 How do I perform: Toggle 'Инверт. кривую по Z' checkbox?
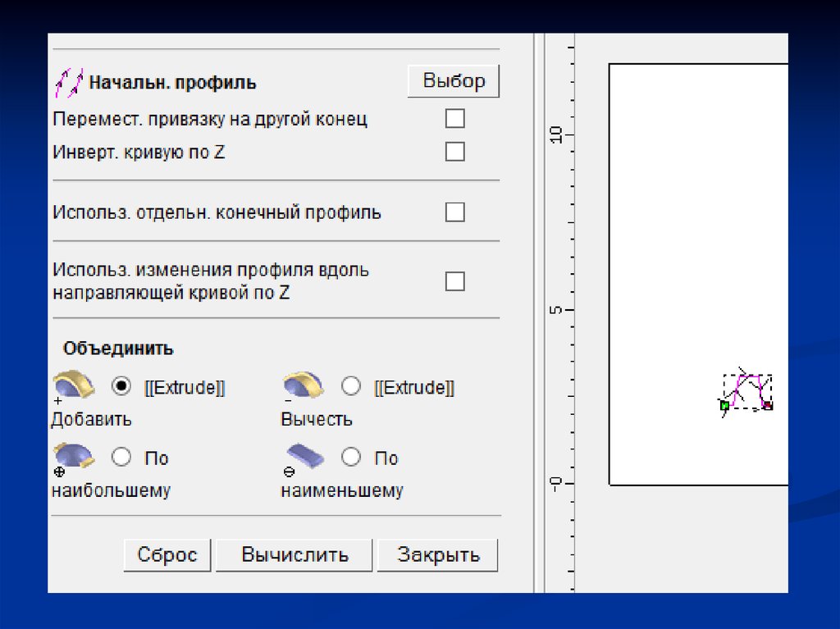click(454, 152)
